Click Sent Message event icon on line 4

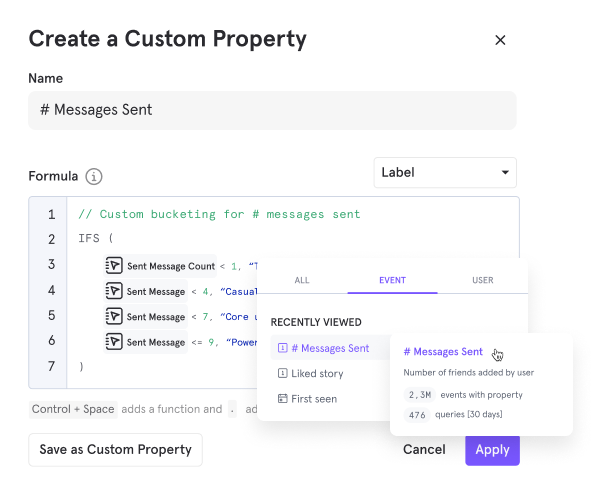(x=113, y=291)
